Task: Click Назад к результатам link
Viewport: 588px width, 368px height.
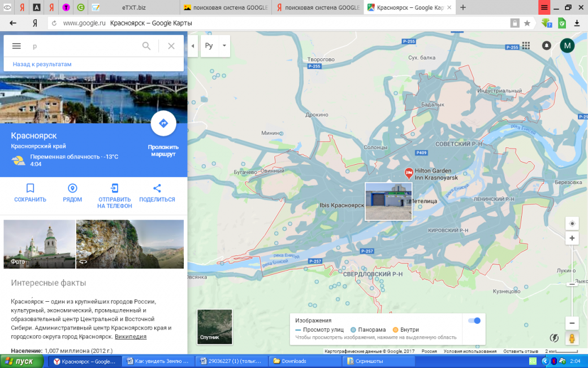Action: click(x=42, y=64)
